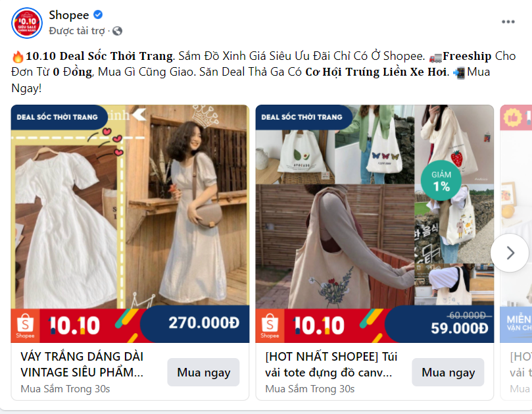
Task: Click the globe public-audience icon
Action: [x=118, y=31]
